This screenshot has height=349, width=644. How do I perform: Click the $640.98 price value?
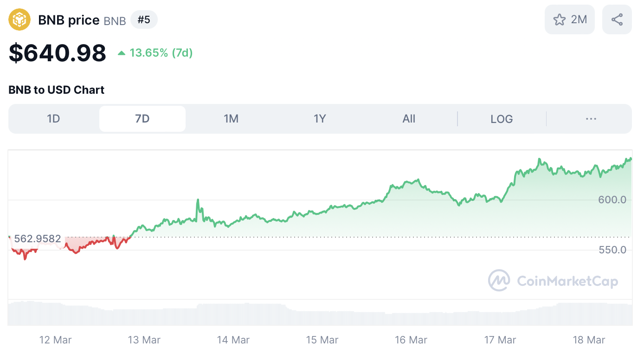tap(58, 53)
